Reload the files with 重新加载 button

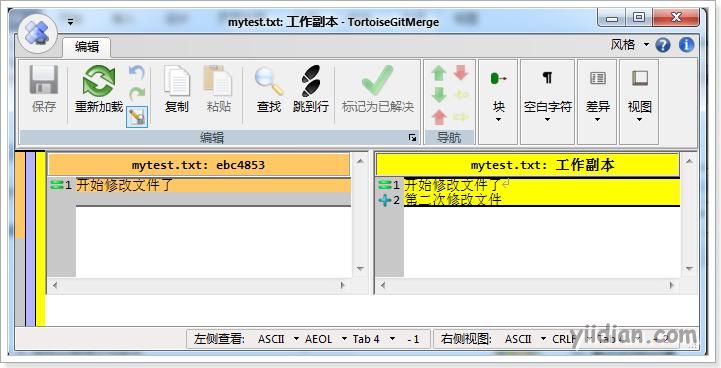pyautogui.click(x=99, y=90)
